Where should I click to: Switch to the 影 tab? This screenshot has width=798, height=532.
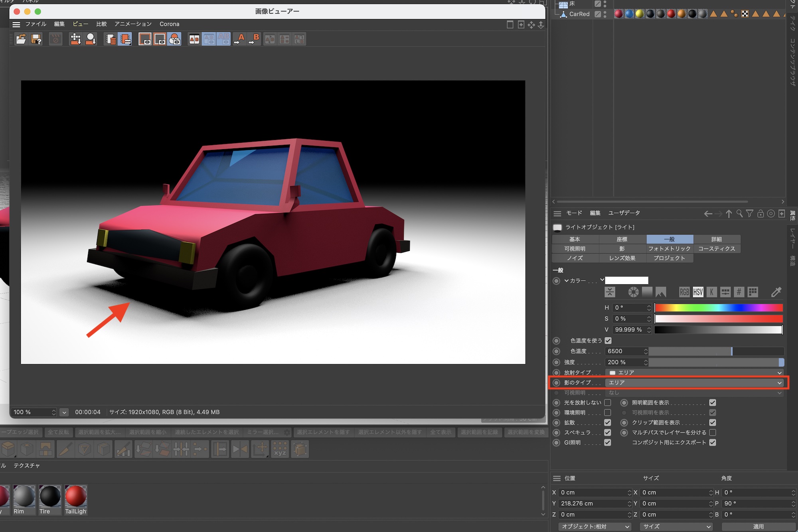(x=622, y=248)
